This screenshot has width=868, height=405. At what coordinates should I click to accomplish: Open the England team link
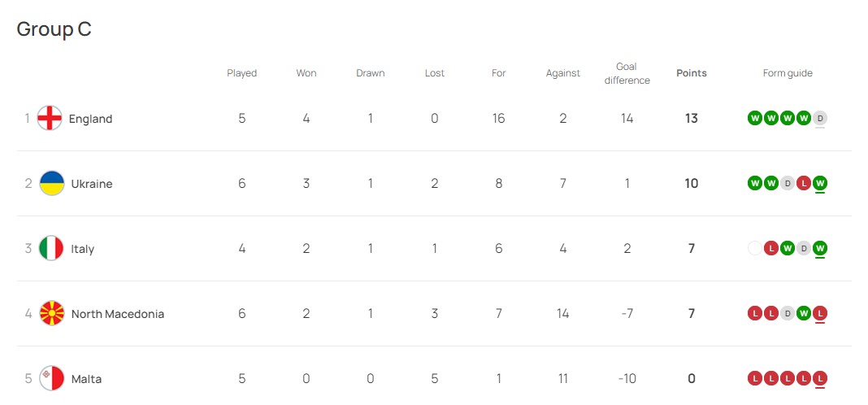pyautogui.click(x=90, y=119)
